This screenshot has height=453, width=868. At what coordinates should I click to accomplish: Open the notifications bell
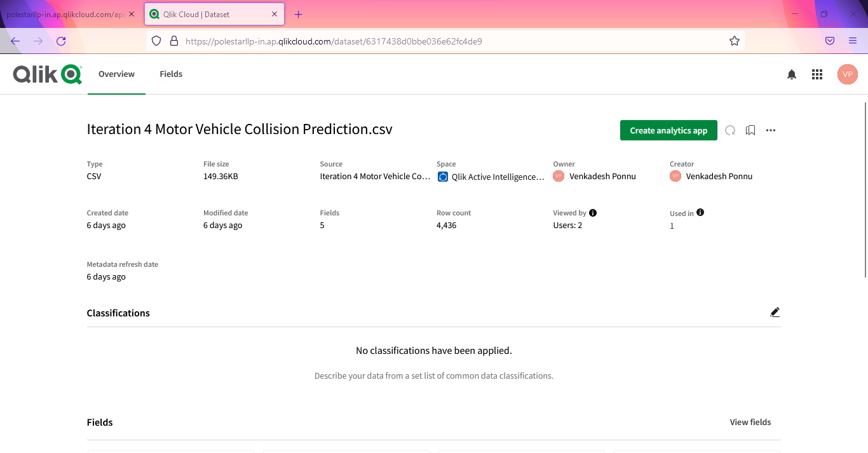click(x=791, y=74)
